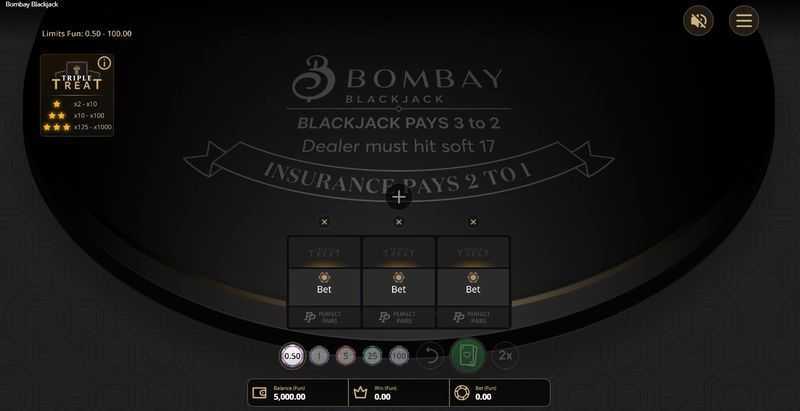Screen dimensions: 800x411
Task: Double the bet with 2x button
Action: pyautogui.click(x=505, y=356)
